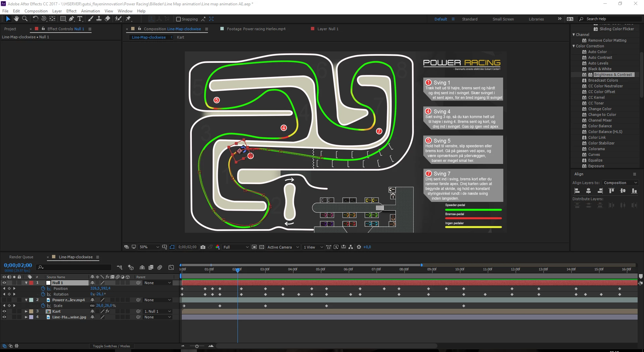The height and width of the screenshot is (352, 644).
Task: Click Draft 3D icon in timeline
Action: 131,267
